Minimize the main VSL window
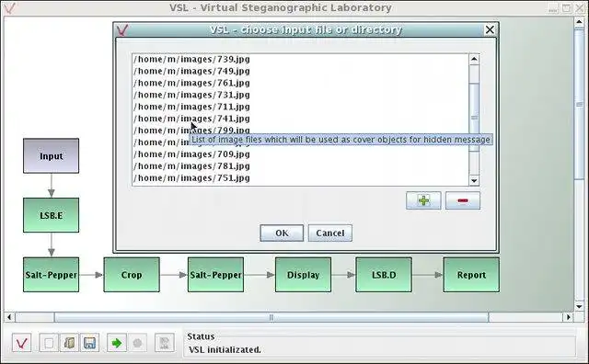The image size is (589, 364). pyautogui.click(x=553, y=8)
